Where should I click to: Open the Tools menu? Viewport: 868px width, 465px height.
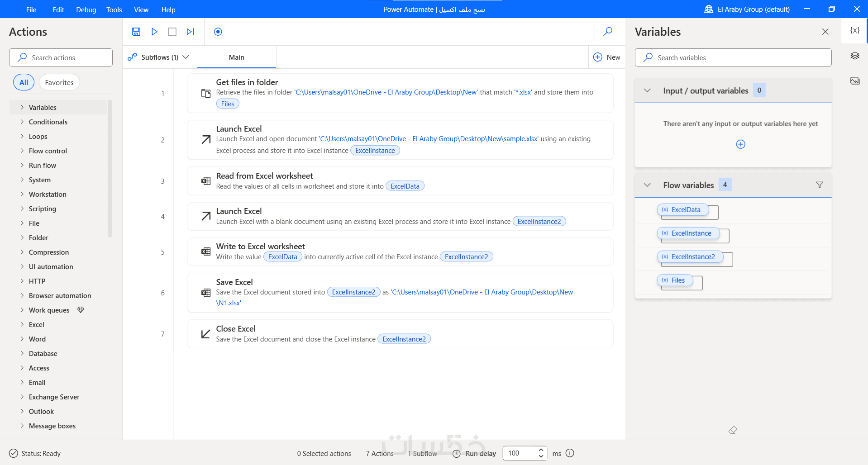pos(114,9)
